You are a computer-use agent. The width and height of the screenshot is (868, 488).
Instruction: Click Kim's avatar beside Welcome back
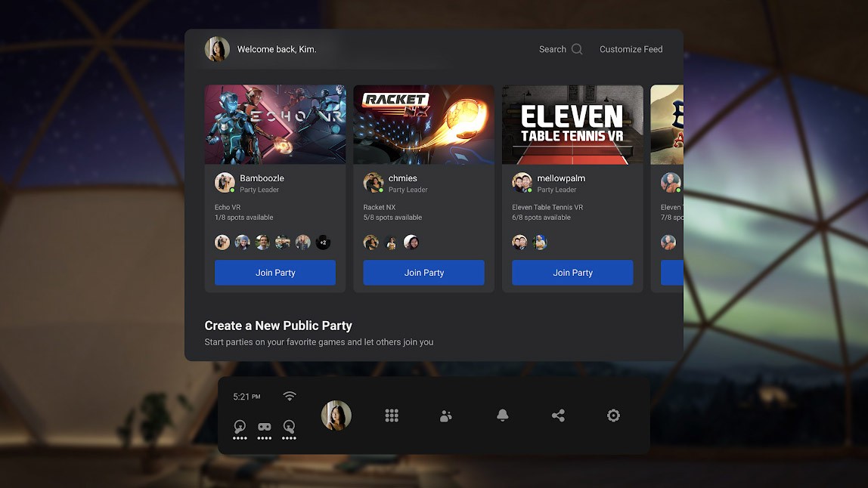(217, 49)
